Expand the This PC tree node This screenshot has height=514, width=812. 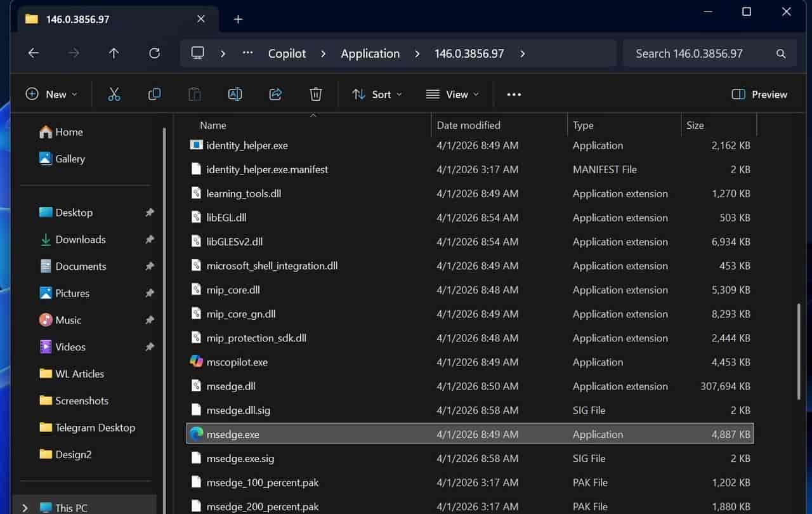tap(25, 508)
